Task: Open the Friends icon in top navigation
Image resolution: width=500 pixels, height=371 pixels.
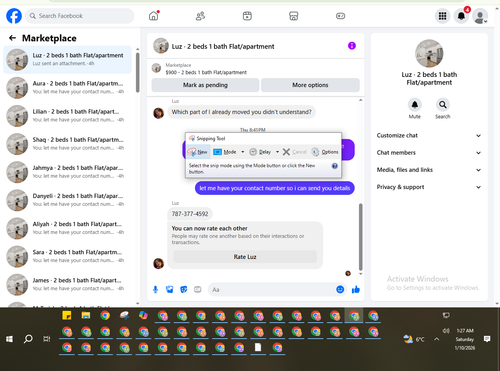Action: coord(200,16)
